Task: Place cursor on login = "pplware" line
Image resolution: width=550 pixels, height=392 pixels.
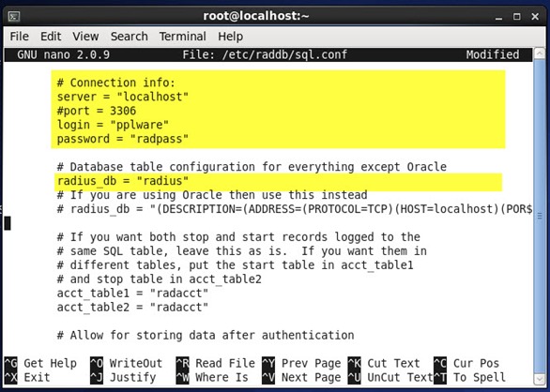Action: [113, 125]
